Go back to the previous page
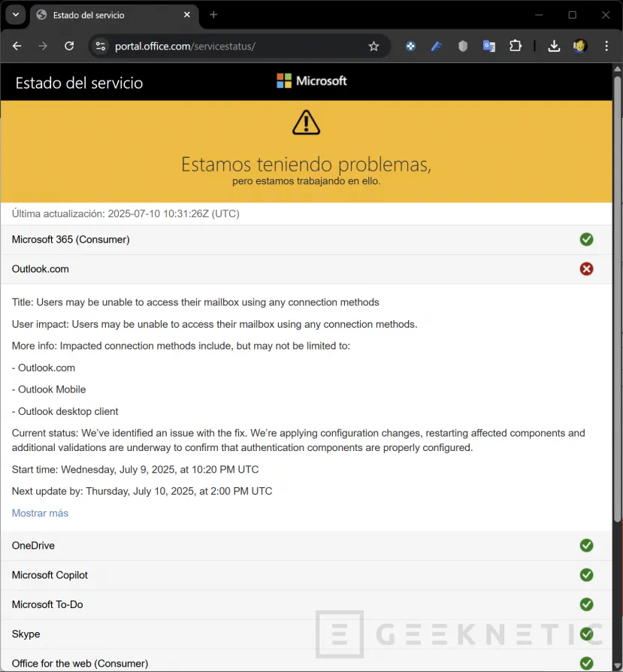The width and height of the screenshot is (623, 672). [17, 46]
